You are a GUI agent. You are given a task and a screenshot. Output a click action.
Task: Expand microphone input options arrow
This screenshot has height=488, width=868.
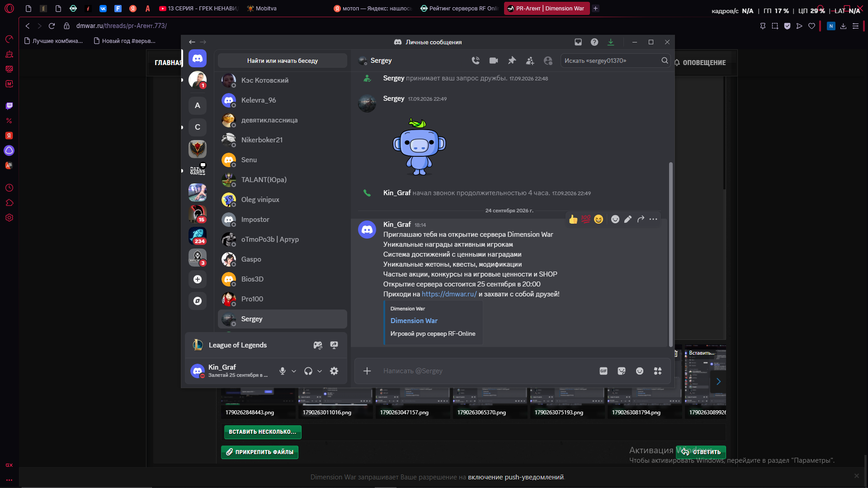(x=294, y=371)
